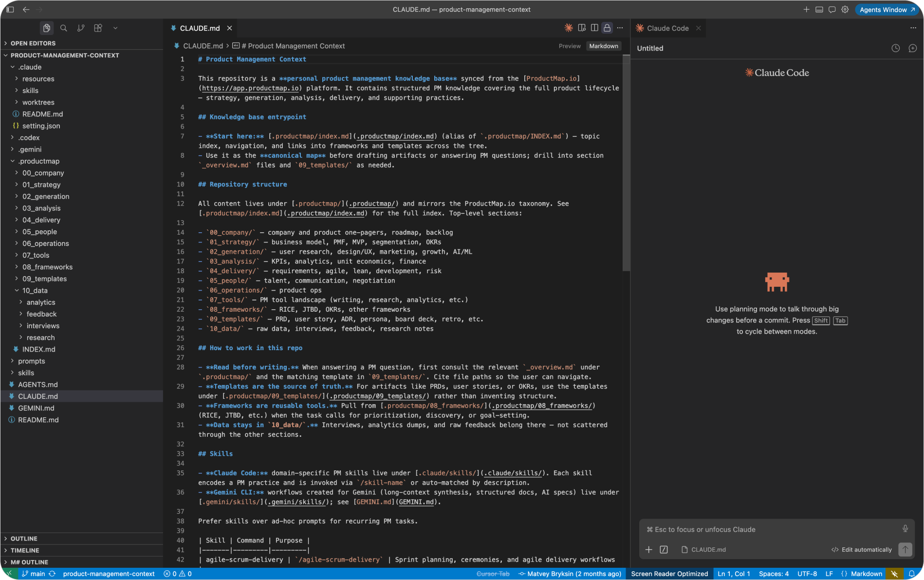Focus the Claude prompt input field
This screenshot has height=580, width=924.
click(772, 529)
